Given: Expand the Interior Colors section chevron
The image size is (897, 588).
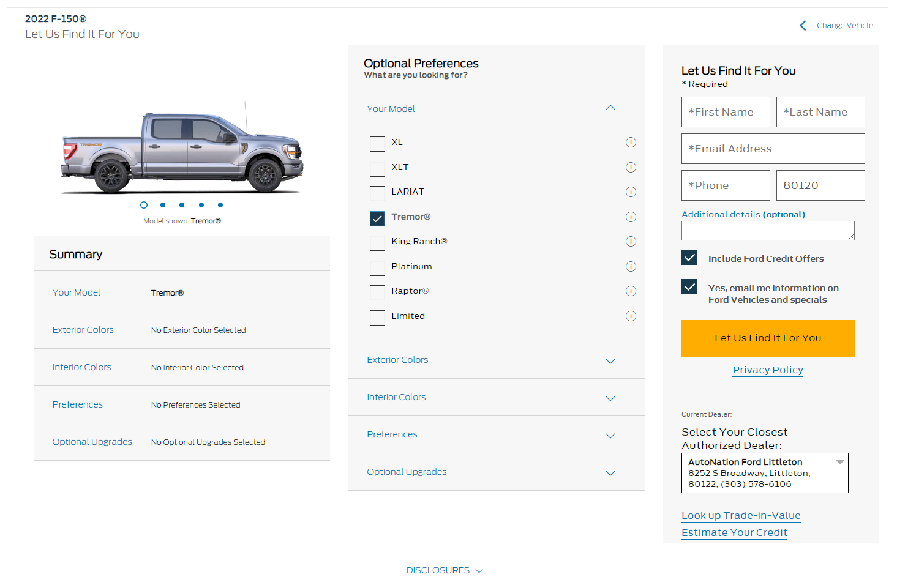Looking at the screenshot, I should (610, 398).
